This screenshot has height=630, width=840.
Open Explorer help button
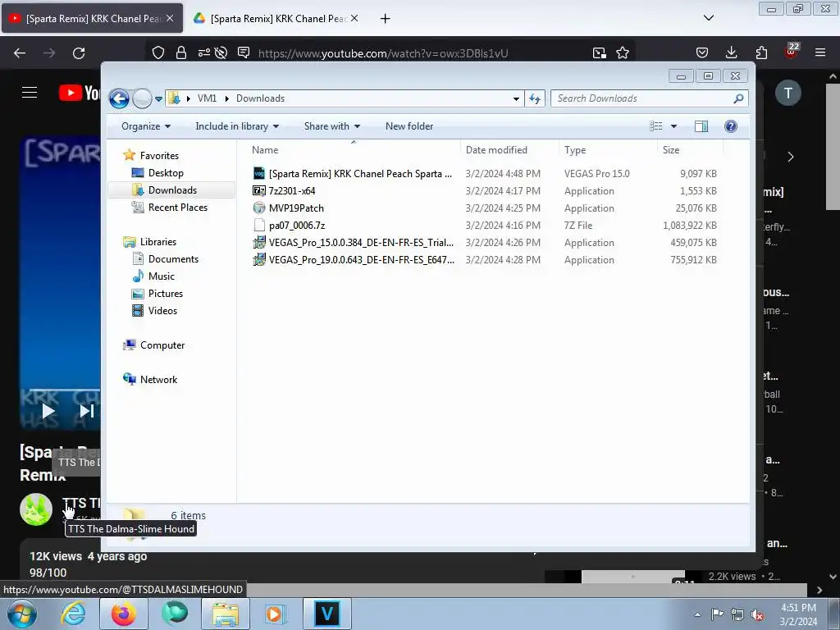(x=731, y=126)
